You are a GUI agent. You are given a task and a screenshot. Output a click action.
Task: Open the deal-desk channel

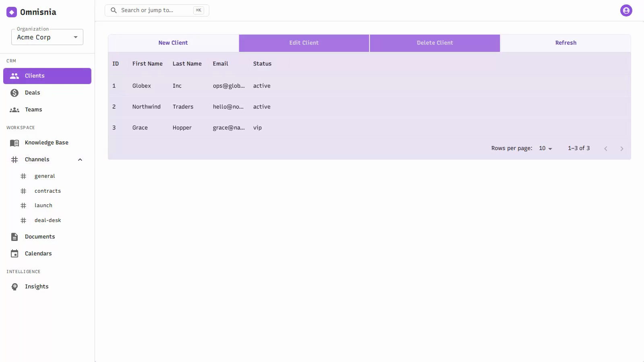47,220
